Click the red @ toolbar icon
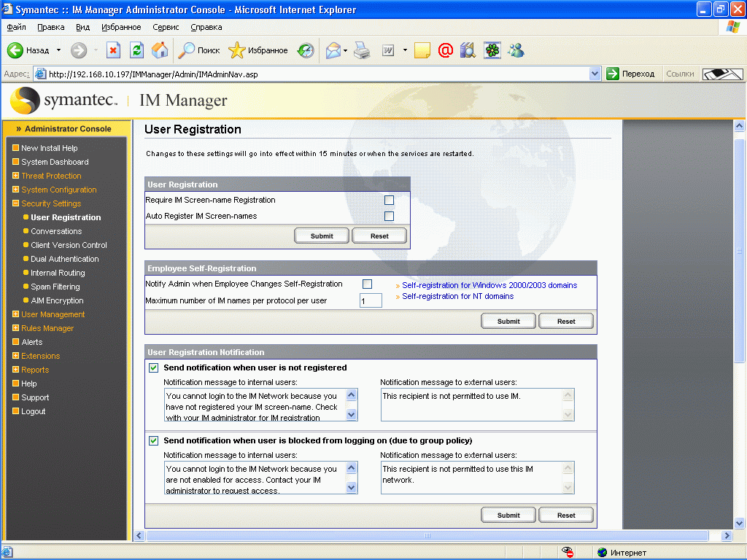This screenshot has height=560, width=747. point(445,50)
